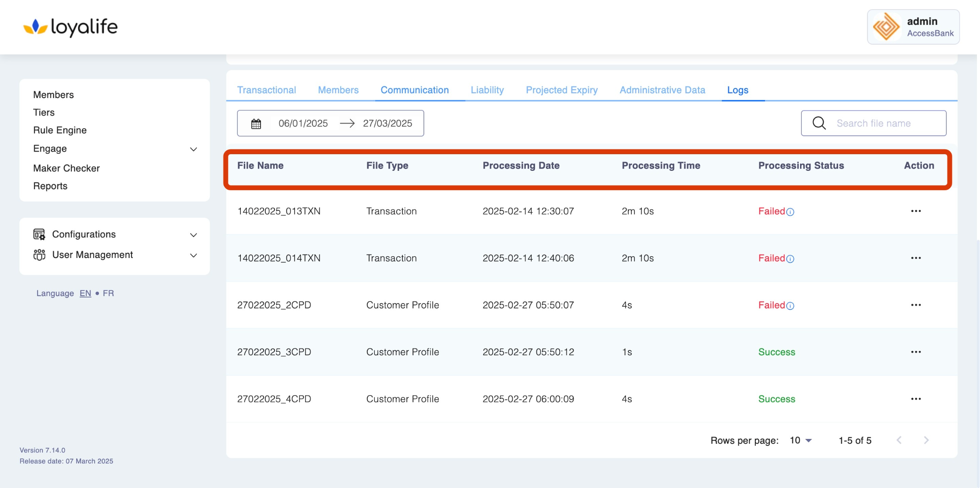Open three-dot menu for 27022025_3CPD row
Image resolution: width=980 pixels, height=488 pixels.
pos(916,352)
